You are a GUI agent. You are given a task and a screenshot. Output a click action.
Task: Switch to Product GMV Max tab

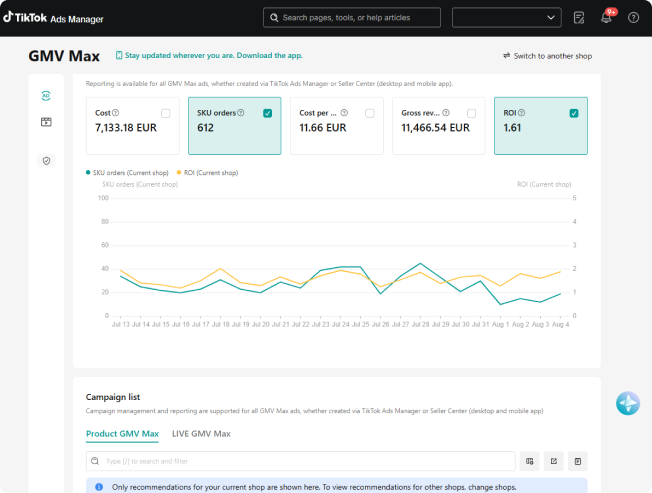tap(122, 434)
